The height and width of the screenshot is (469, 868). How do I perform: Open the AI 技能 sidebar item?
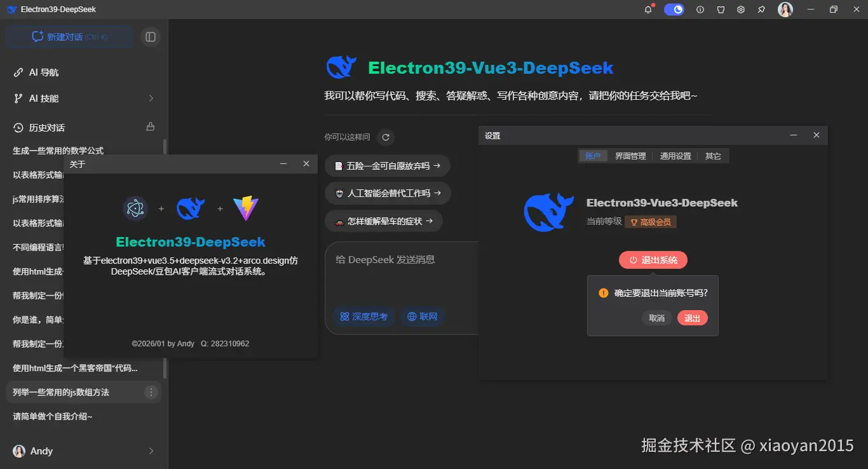84,99
